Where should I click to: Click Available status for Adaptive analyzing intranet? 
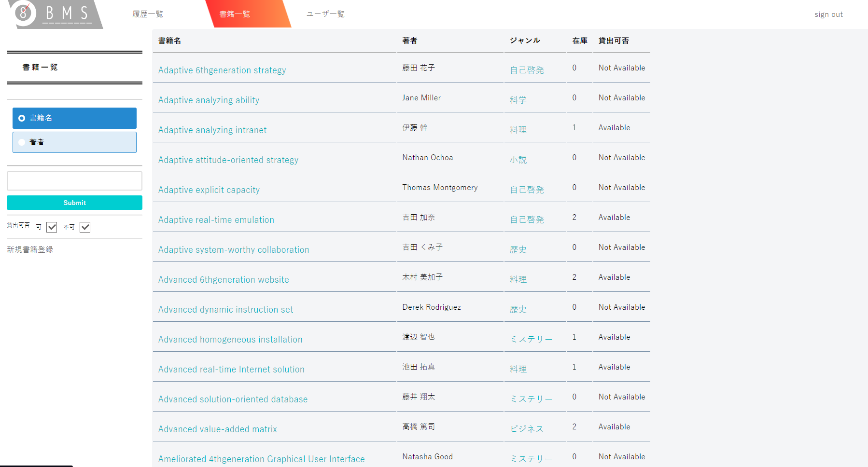(614, 128)
